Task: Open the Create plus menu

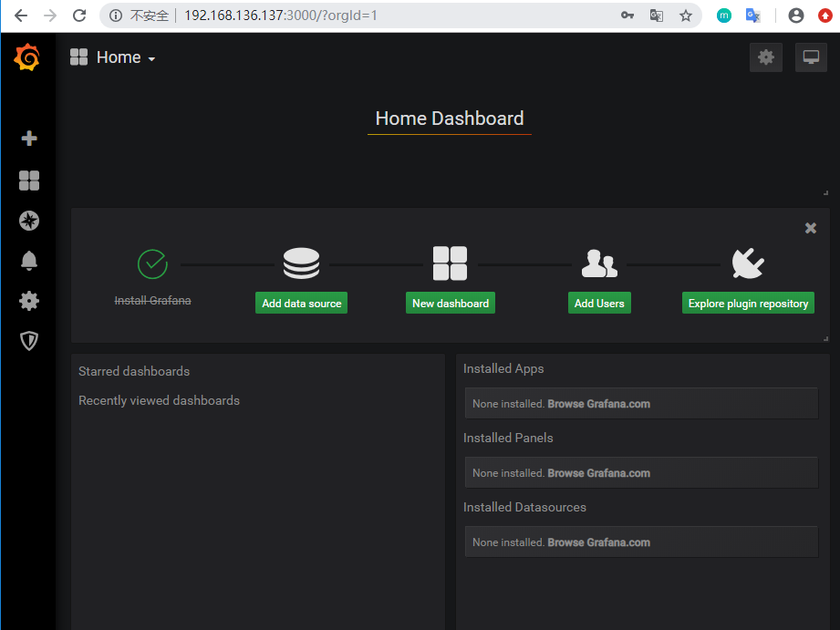Action: pos(29,139)
